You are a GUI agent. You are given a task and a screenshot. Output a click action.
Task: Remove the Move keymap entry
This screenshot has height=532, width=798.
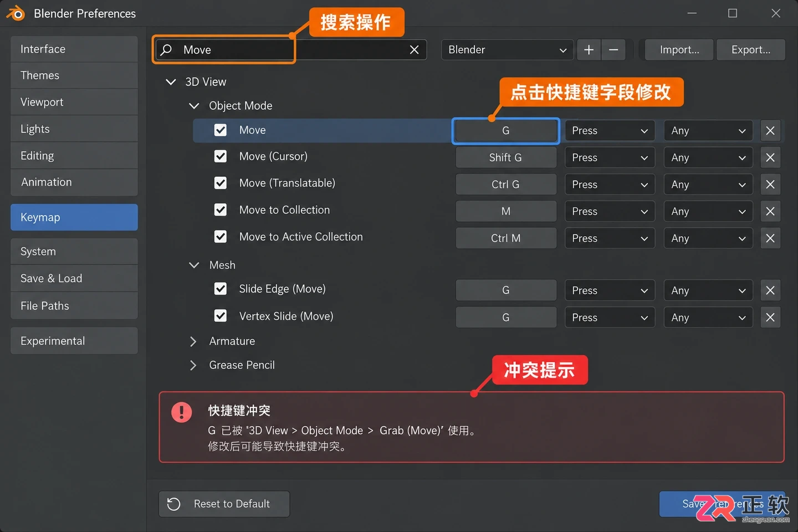770,131
